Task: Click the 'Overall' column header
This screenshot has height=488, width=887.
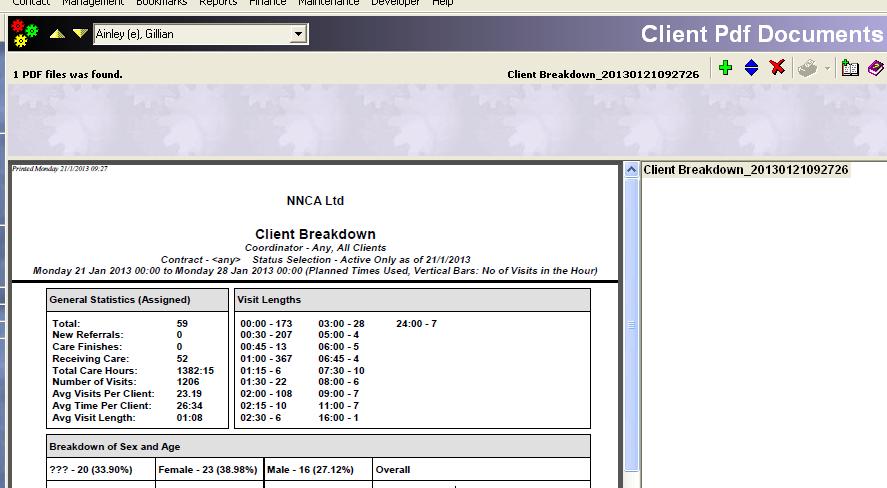Action: click(393, 469)
